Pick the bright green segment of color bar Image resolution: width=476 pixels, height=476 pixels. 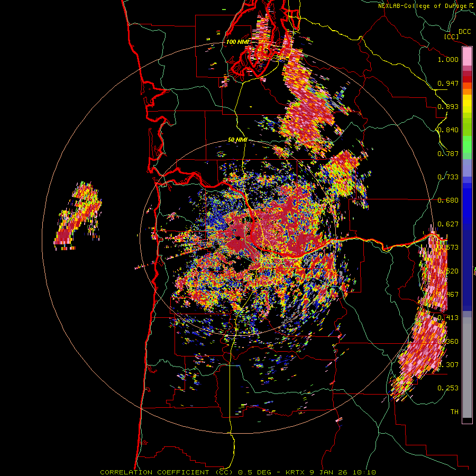tap(467, 144)
